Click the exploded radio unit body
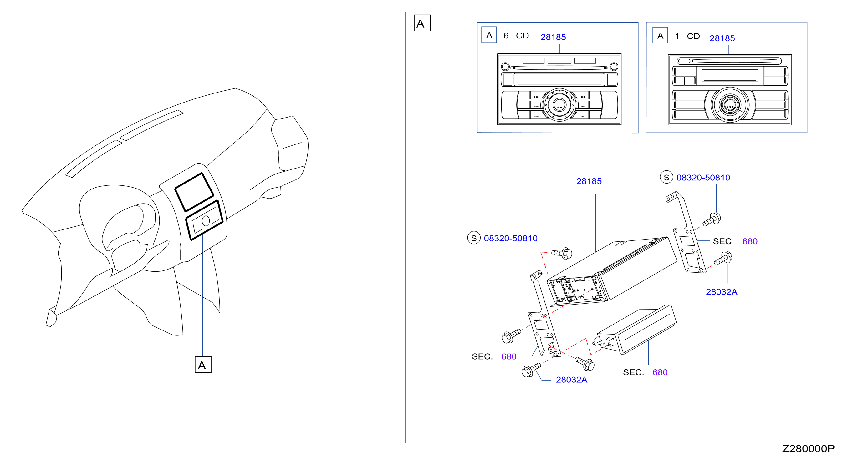Viewport: 868px width, 464px height. coord(612,272)
